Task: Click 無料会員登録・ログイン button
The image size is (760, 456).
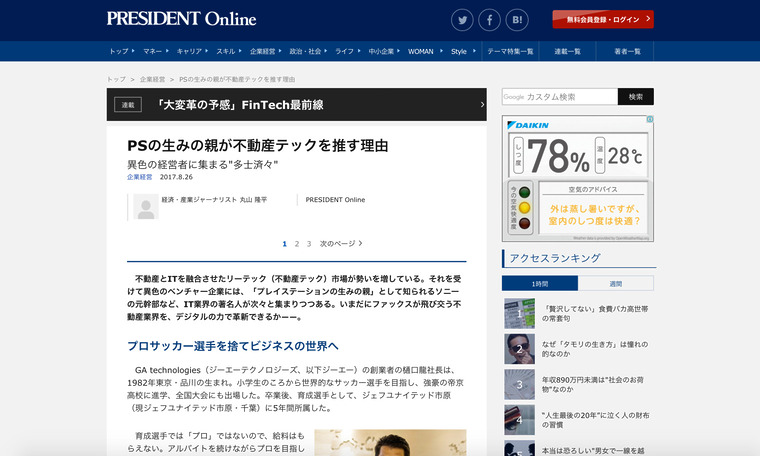Action: coord(602,19)
